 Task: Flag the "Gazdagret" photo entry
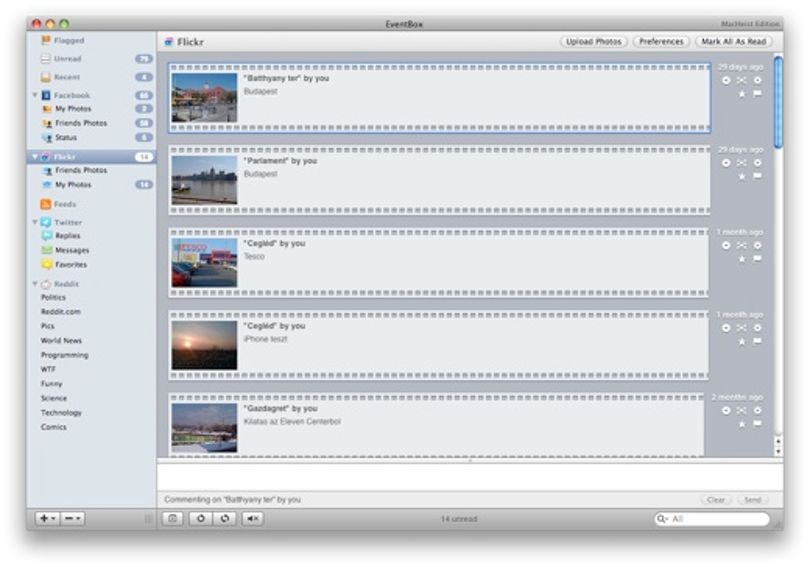pos(757,423)
